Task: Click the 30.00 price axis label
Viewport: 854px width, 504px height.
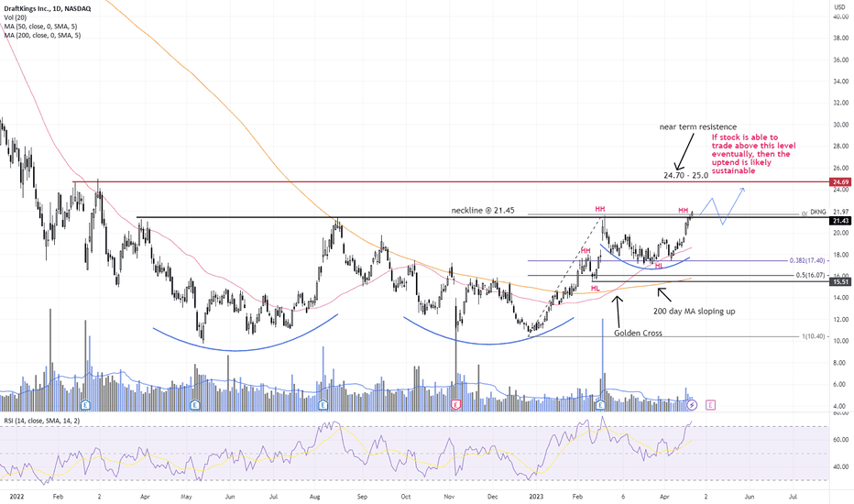Action: (841, 125)
